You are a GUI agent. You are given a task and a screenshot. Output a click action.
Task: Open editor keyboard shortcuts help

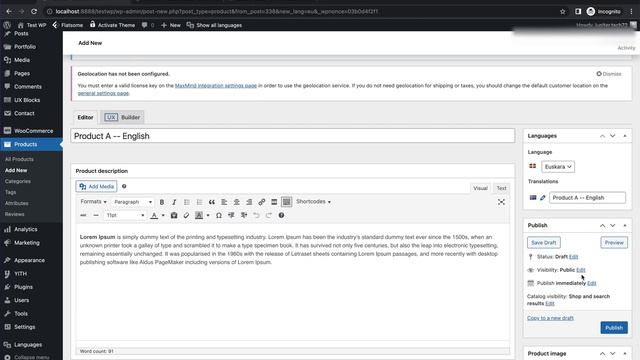coord(281,215)
